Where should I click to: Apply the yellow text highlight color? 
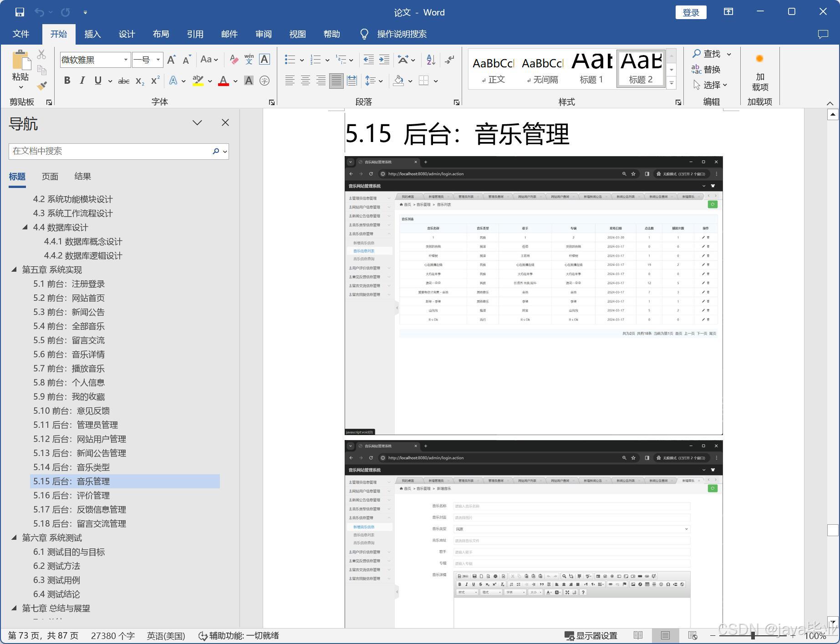[x=198, y=81]
